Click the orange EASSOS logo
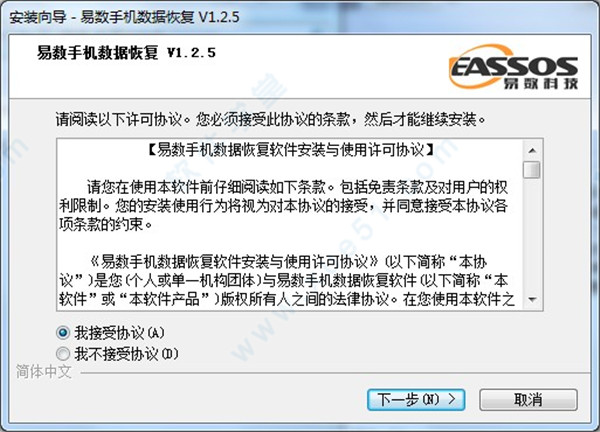 [x=513, y=67]
